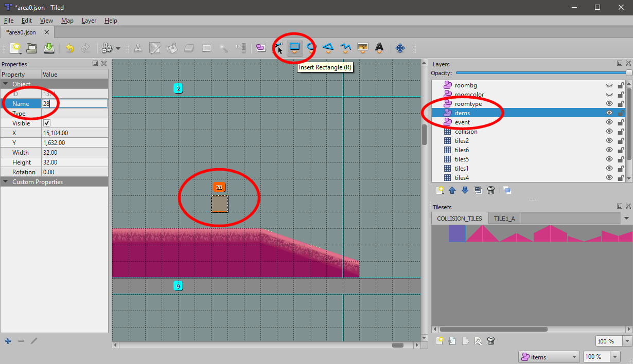Activate the Insert Polygon tool
The width and height of the screenshot is (633, 364).
point(328,48)
